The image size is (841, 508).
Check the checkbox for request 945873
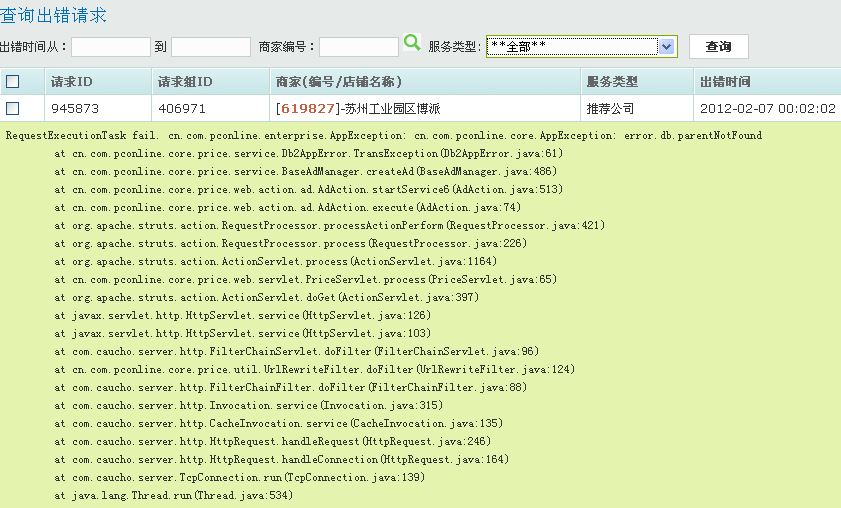13,108
